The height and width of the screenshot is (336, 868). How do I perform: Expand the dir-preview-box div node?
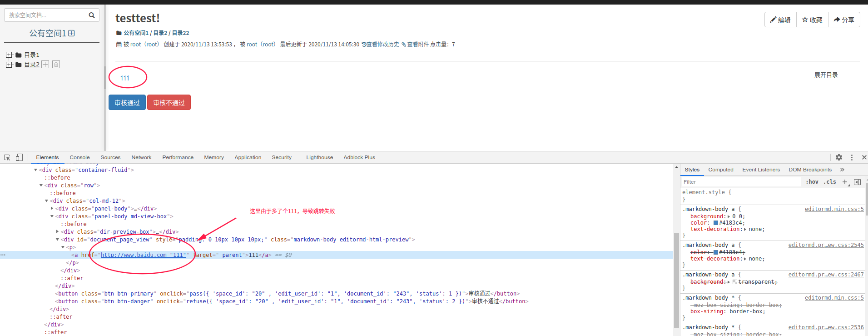58,232
